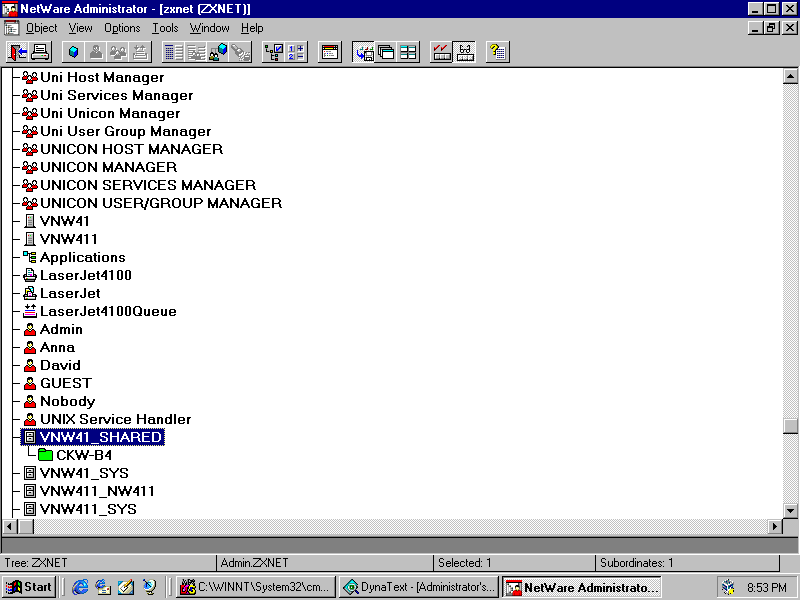800x600 pixels.
Task: Click the LaserJet print server icon
Action: pos(30,293)
